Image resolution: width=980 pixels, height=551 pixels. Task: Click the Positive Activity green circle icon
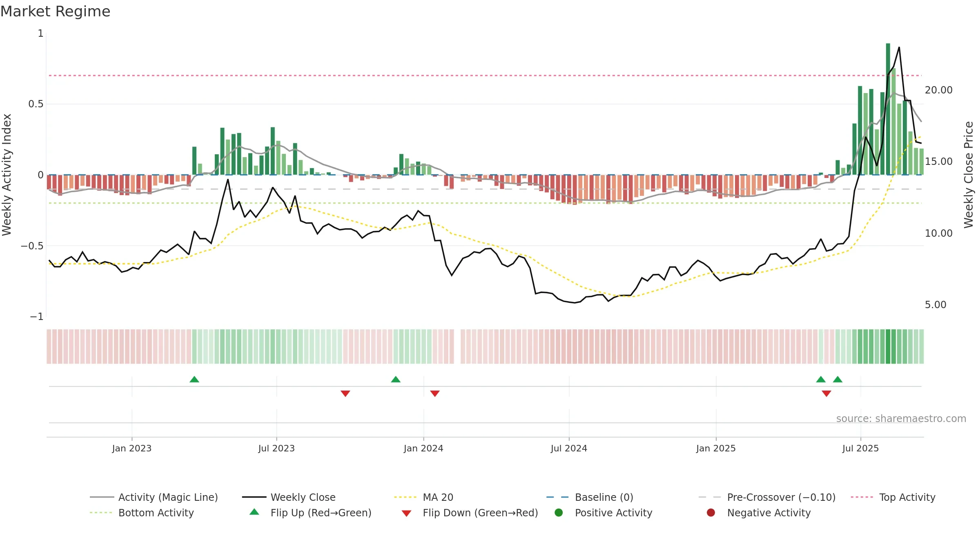559,513
